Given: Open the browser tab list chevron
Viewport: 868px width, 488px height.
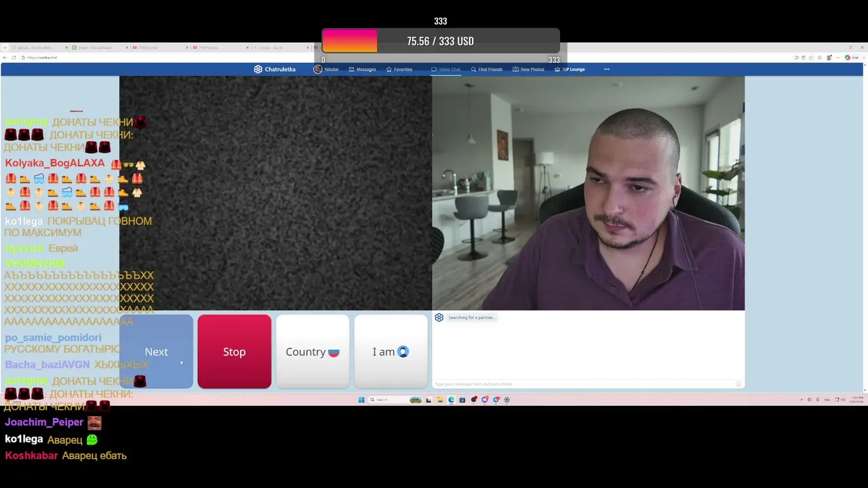Looking at the screenshot, I should tap(4, 47).
